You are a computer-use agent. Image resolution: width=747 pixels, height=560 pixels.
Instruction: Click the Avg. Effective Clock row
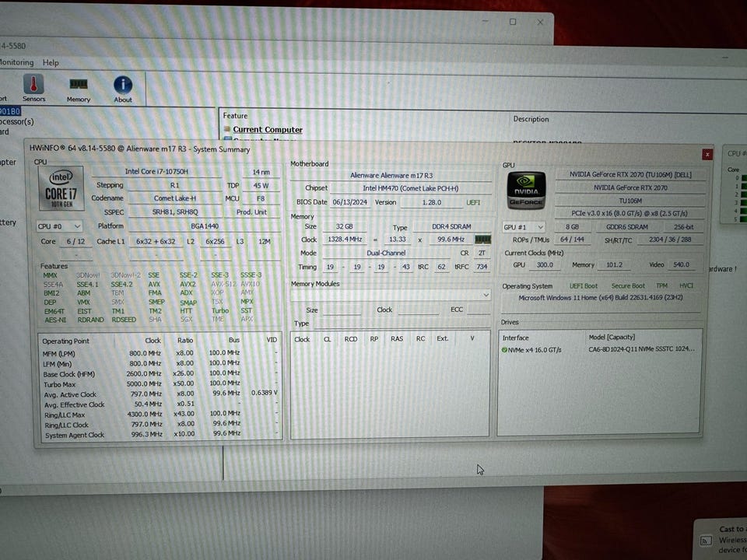160,404
